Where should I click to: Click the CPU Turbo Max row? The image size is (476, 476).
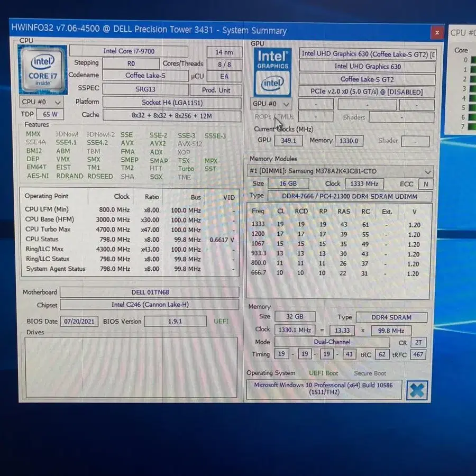click(x=130, y=229)
